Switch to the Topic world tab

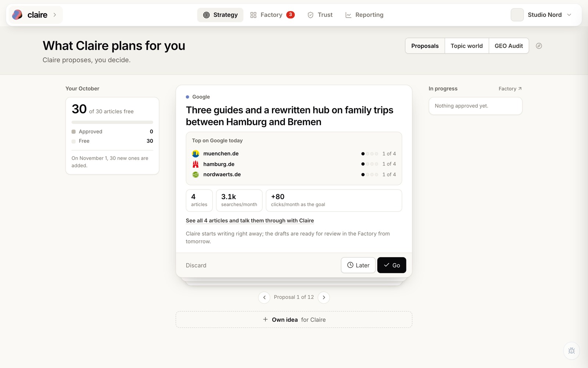coord(467,46)
